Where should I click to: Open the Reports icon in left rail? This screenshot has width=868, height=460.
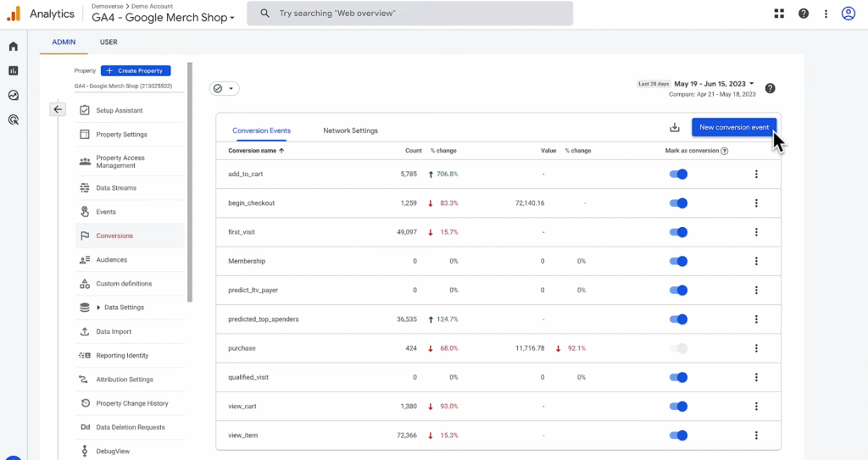tap(14, 71)
